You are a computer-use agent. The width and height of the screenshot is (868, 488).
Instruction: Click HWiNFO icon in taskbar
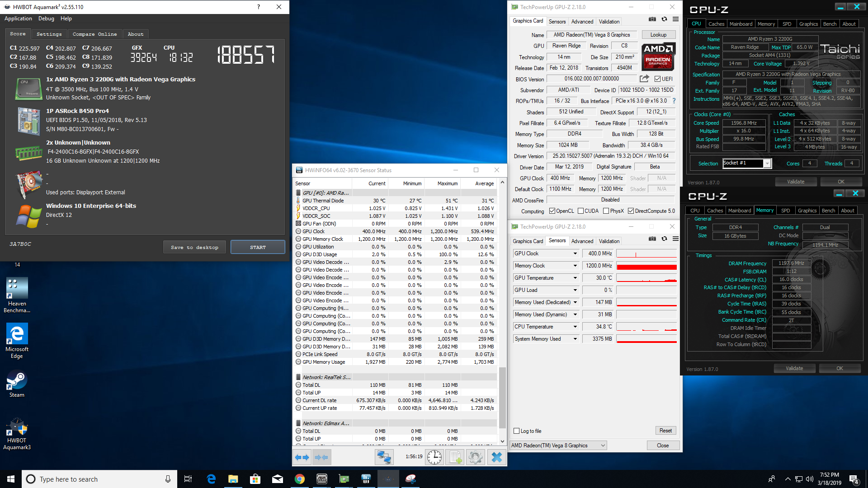tap(366, 479)
